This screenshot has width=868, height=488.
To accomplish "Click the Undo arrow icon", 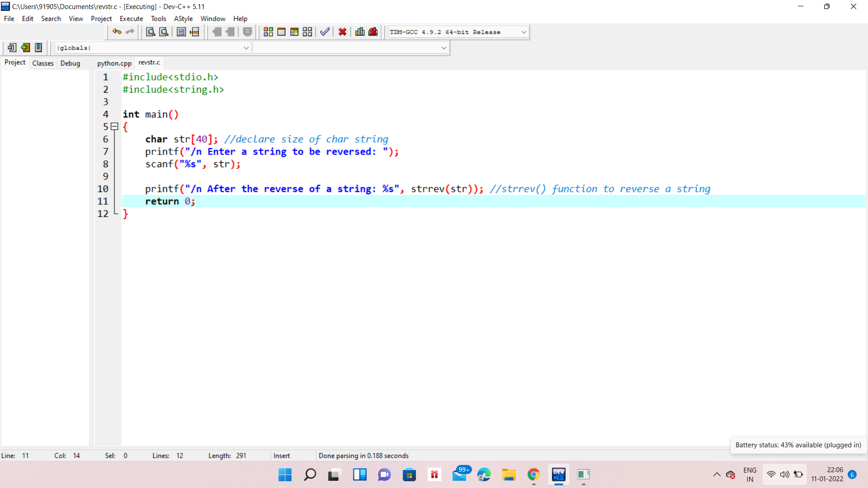I will pyautogui.click(x=117, y=32).
